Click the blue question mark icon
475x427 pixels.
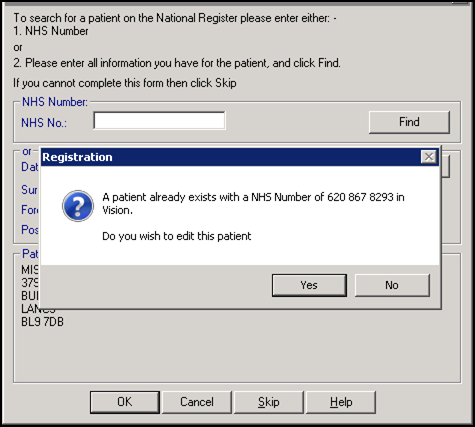click(x=78, y=206)
